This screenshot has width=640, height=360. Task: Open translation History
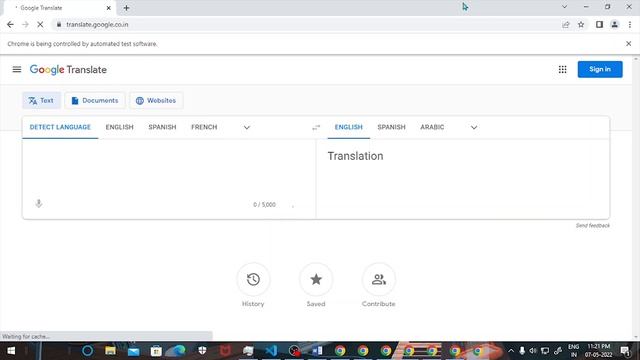[x=253, y=280]
